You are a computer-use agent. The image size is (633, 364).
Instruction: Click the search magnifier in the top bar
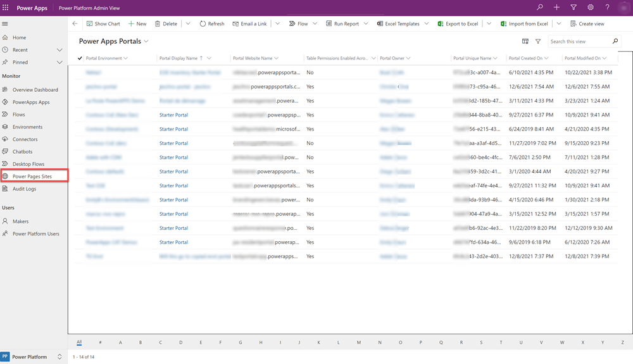540,7
